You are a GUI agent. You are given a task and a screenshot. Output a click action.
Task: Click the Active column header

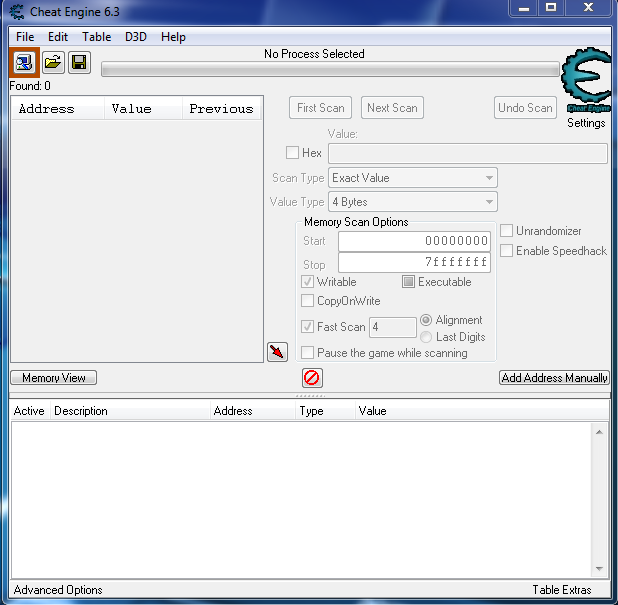[x=29, y=411]
